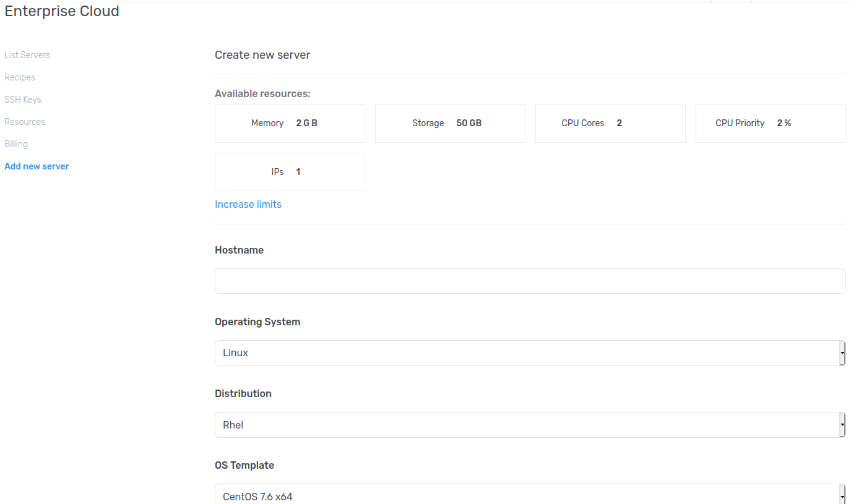Screen dimensions: 851x504
Task: Open List Servers in the sidebar
Action: click(27, 55)
